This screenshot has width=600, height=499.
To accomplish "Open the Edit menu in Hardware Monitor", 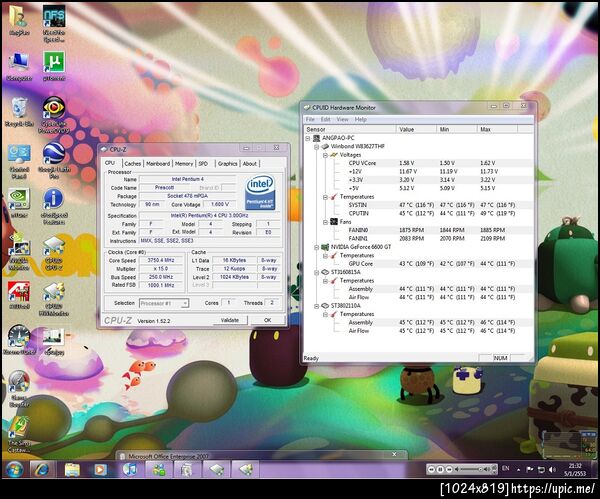I will pyautogui.click(x=325, y=119).
